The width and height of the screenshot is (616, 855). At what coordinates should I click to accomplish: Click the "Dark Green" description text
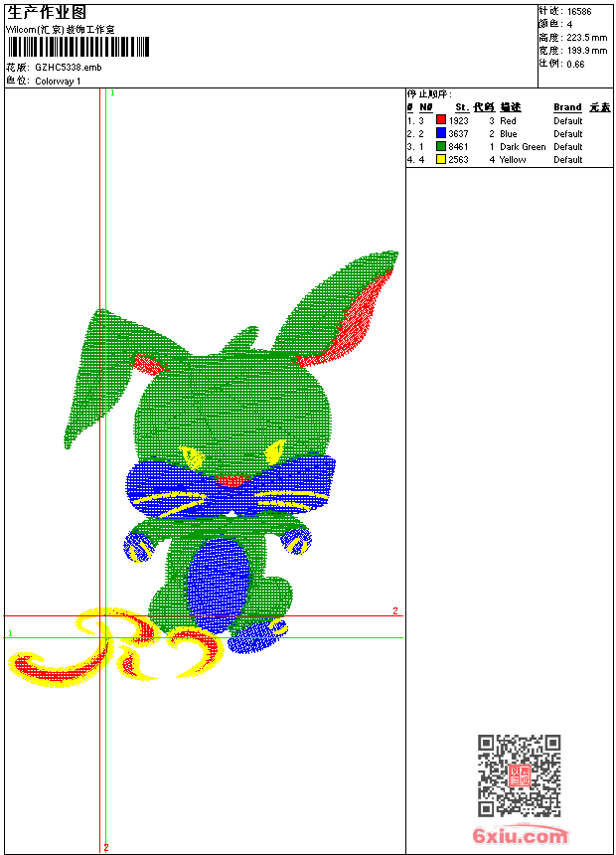click(x=523, y=147)
